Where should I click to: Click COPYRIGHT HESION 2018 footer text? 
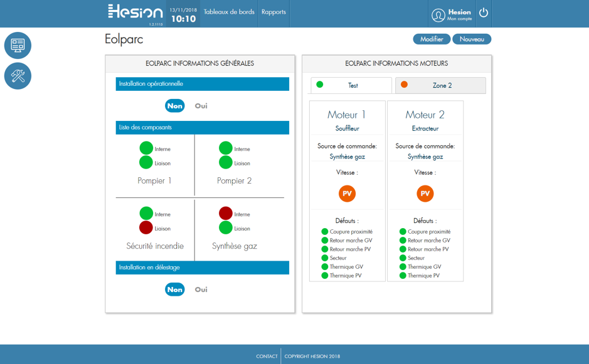(x=312, y=356)
